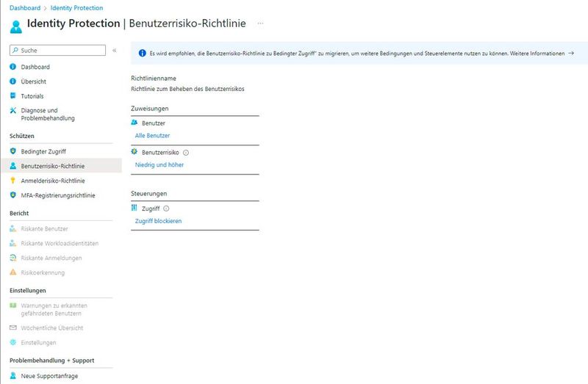Open Wöchentliche Übersicht setting

(x=52, y=327)
